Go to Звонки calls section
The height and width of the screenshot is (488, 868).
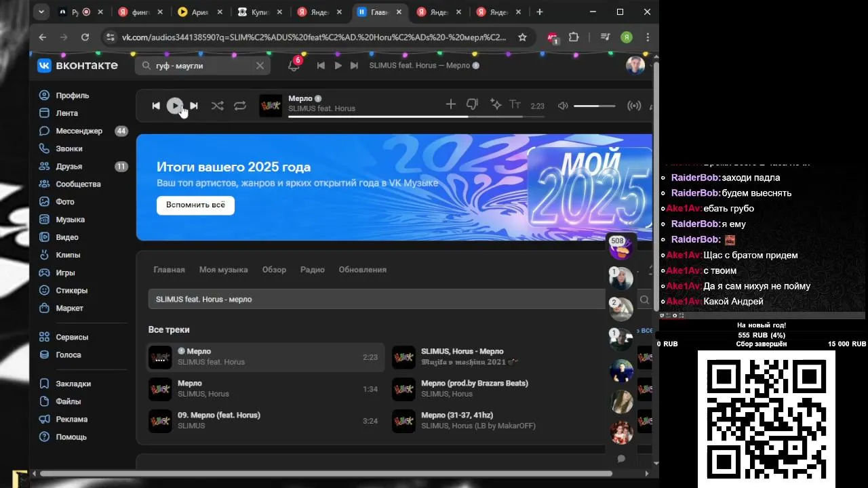(69, 148)
